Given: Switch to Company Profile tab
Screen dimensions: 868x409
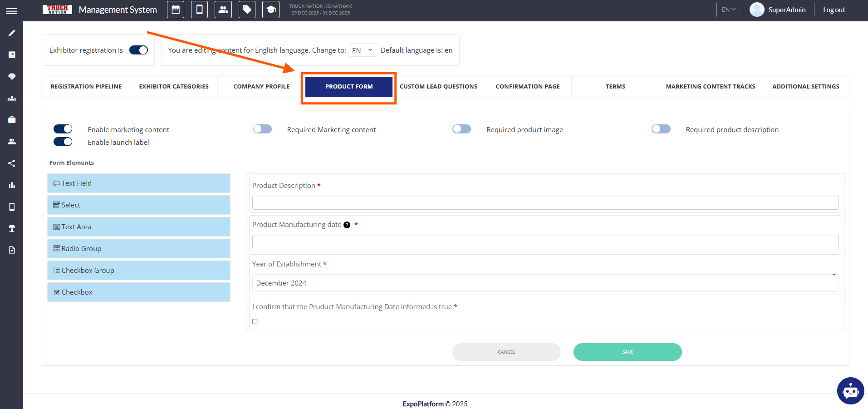Looking at the screenshot, I should click(261, 87).
